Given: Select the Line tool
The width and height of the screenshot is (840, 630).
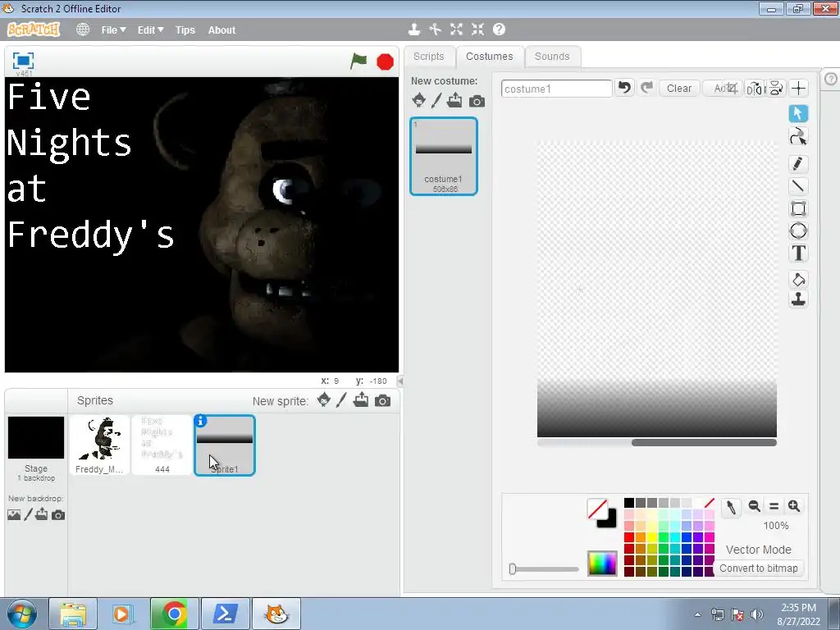Looking at the screenshot, I should pyautogui.click(x=798, y=186).
